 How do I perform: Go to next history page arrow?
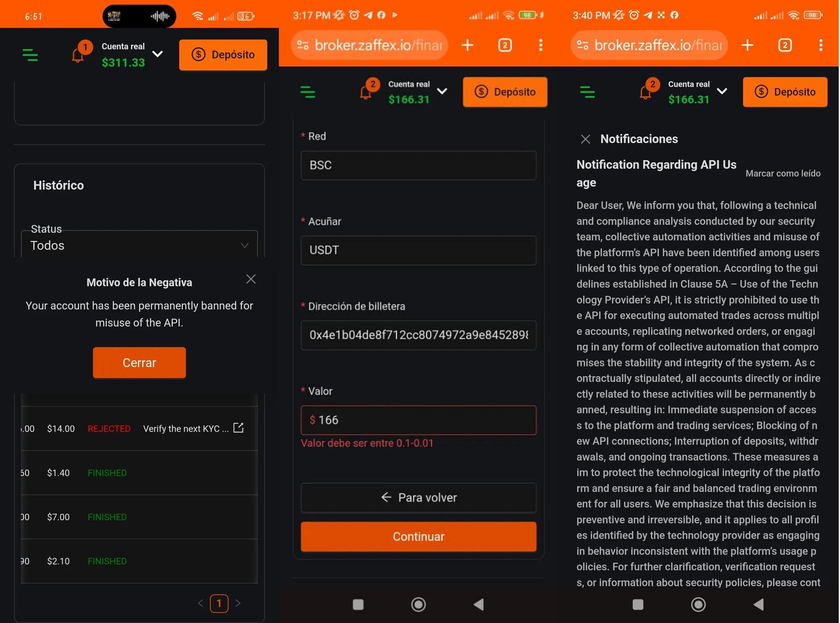[238, 603]
